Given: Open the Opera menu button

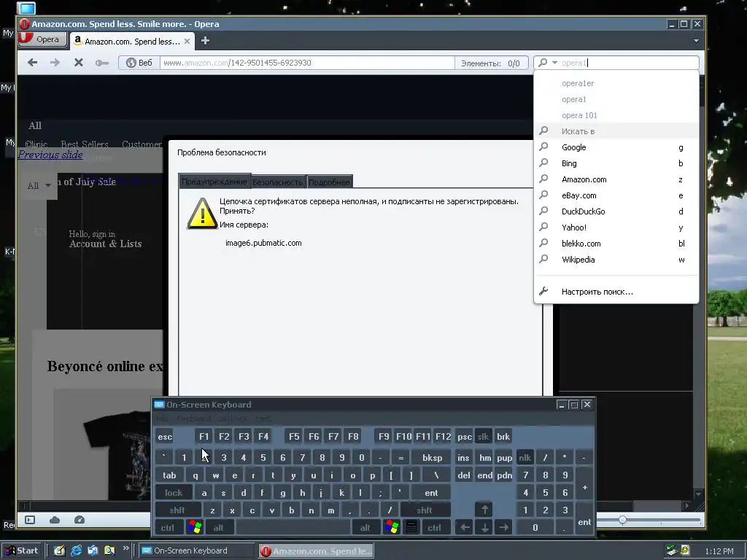Looking at the screenshot, I should tap(42, 39).
